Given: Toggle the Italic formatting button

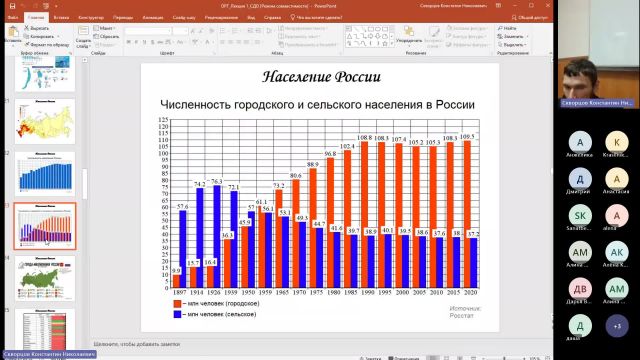Looking at the screenshot, I should click(136, 42).
